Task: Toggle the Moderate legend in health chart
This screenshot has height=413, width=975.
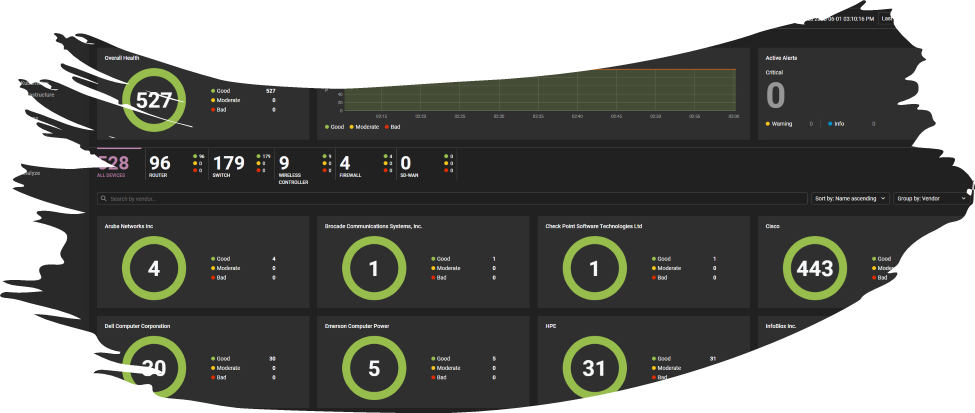Action: pyautogui.click(x=364, y=127)
